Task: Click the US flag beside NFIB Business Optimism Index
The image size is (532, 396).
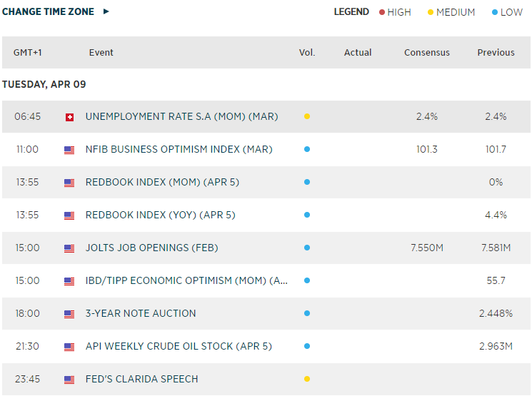Action: (x=69, y=150)
